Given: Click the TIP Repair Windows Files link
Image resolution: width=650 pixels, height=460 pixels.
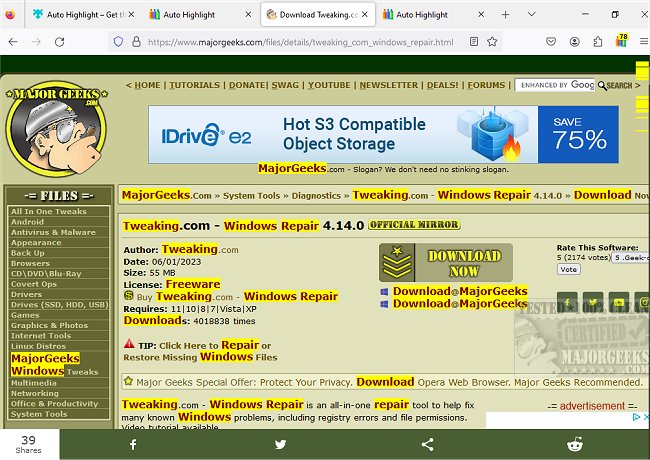Looking at the screenshot, I should 200,351.
